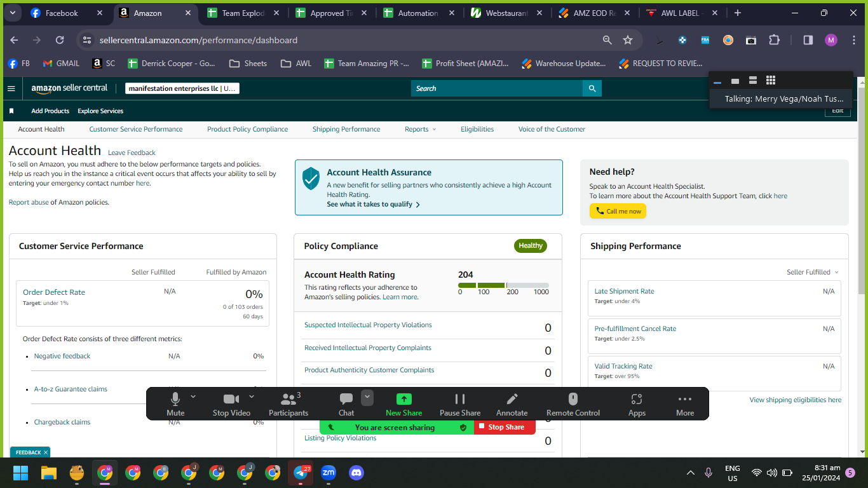Image resolution: width=868 pixels, height=488 pixels.
Task: Click the search magnifier button in Seller Central
Action: [592, 88]
